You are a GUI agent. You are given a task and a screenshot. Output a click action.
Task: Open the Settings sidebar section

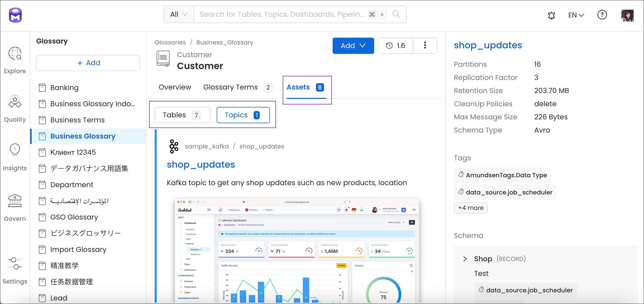(x=15, y=271)
